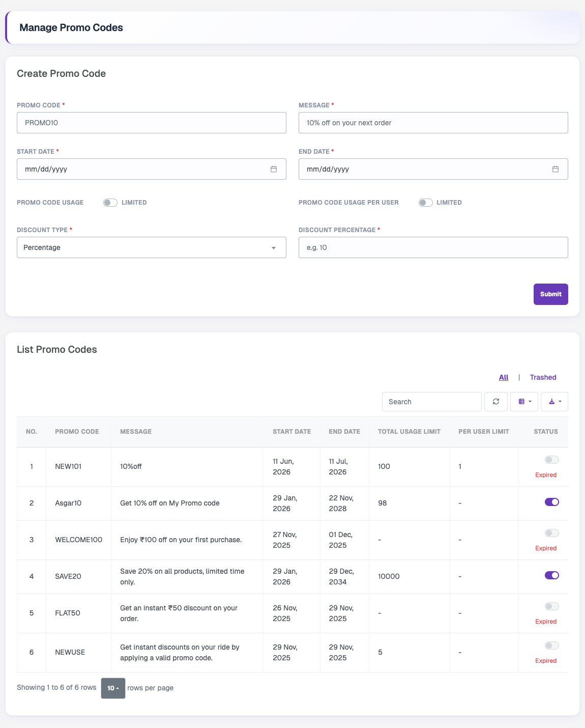Expand the Discount Type dropdown

tap(152, 247)
